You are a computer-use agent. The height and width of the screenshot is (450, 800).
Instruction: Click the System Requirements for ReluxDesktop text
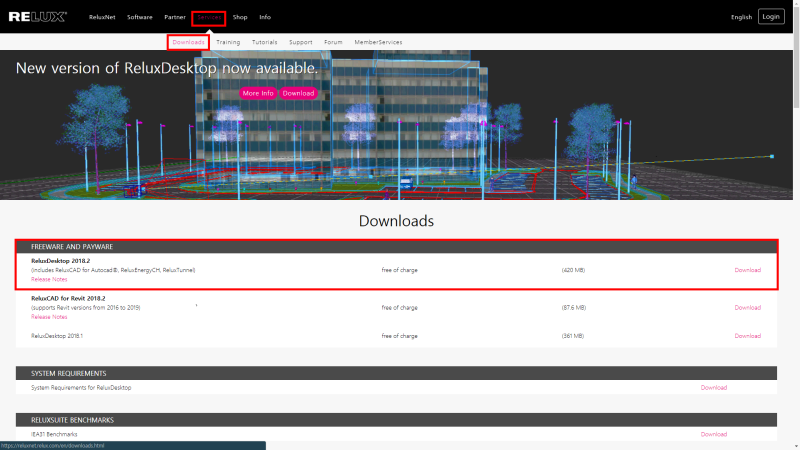coord(81,388)
